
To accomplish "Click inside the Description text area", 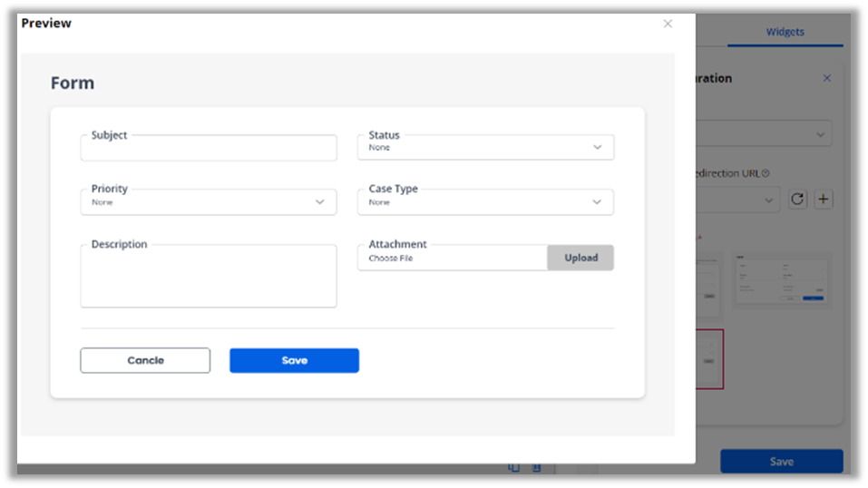I will click(208, 278).
